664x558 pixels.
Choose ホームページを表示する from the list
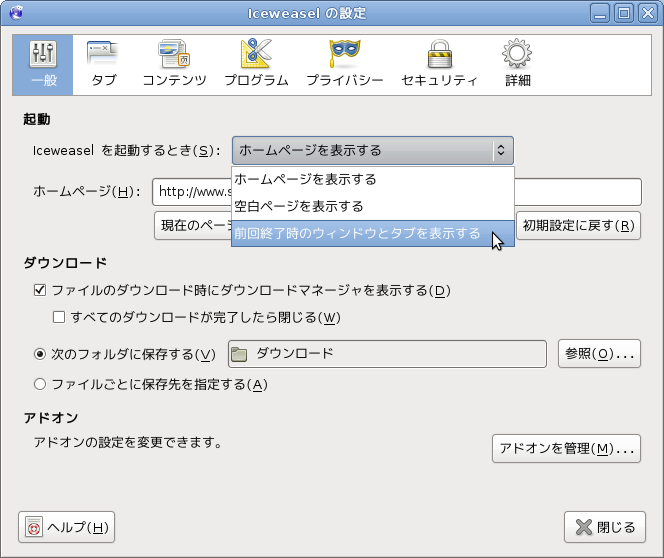(x=373, y=180)
